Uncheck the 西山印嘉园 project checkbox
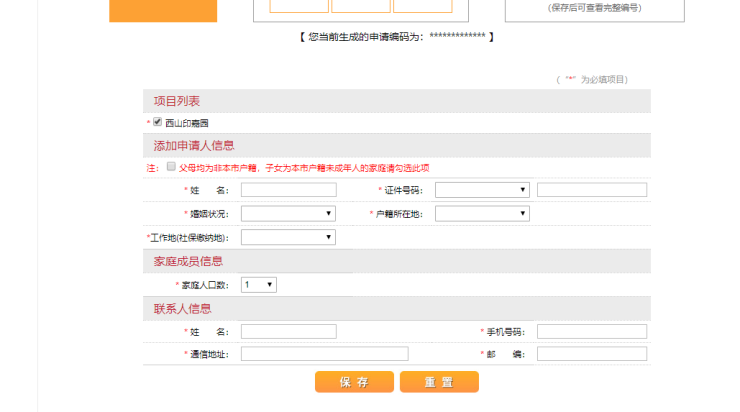 point(157,122)
